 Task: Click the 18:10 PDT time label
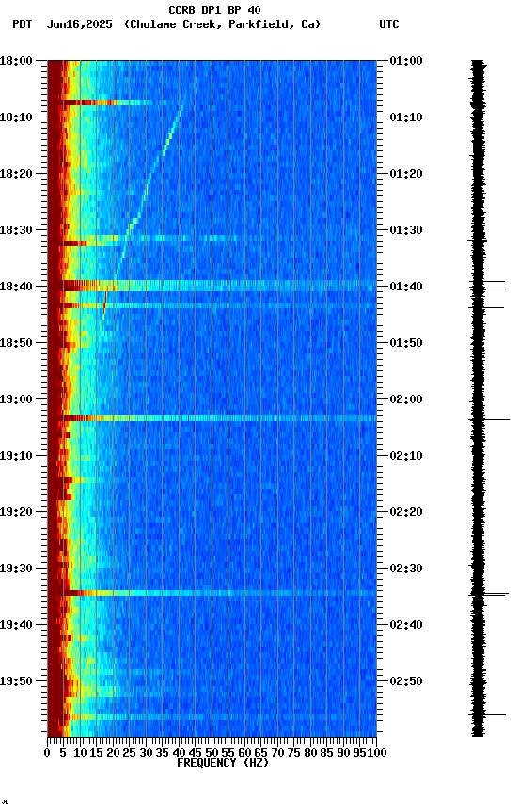pos(16,117)
